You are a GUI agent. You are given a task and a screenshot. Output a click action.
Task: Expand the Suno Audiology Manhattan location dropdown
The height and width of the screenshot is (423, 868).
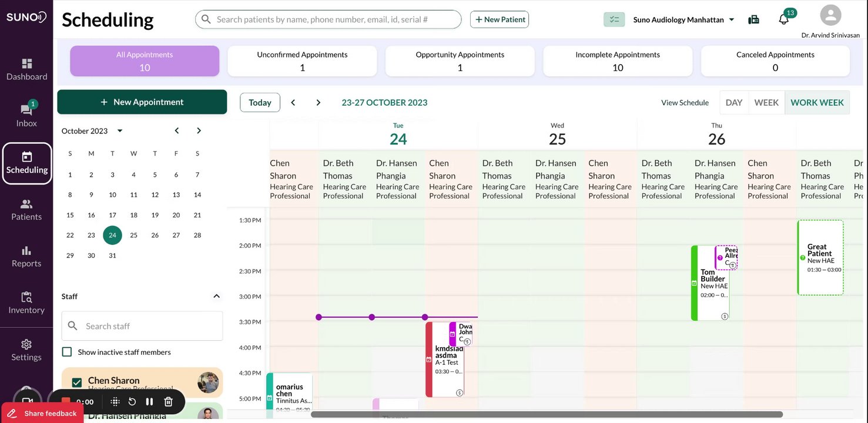coord(732,19)
